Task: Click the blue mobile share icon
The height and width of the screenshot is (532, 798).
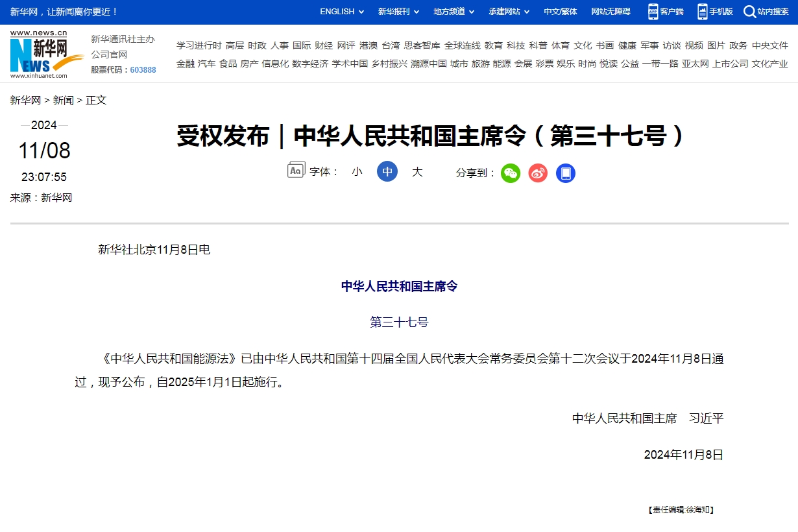Action: (566, 173)
